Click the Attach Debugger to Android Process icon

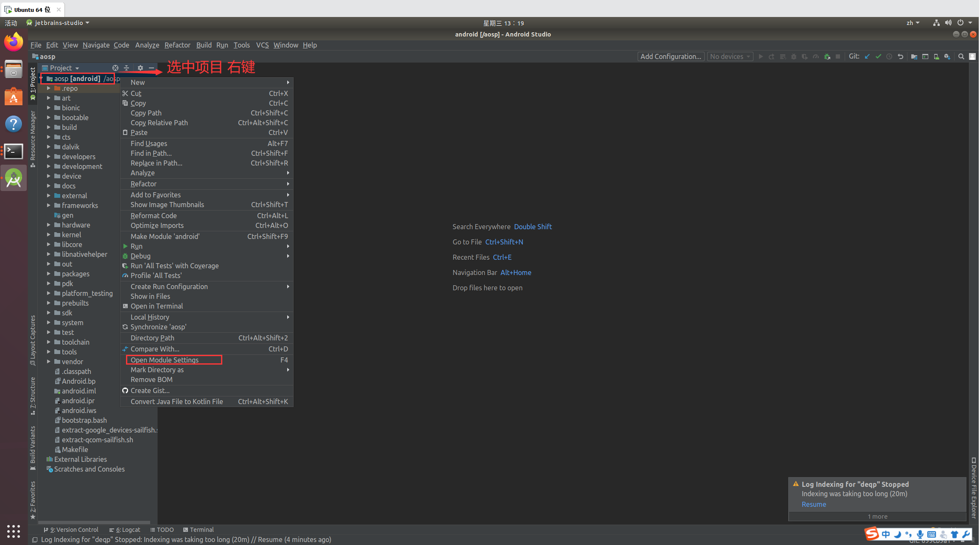coord(827,56)
